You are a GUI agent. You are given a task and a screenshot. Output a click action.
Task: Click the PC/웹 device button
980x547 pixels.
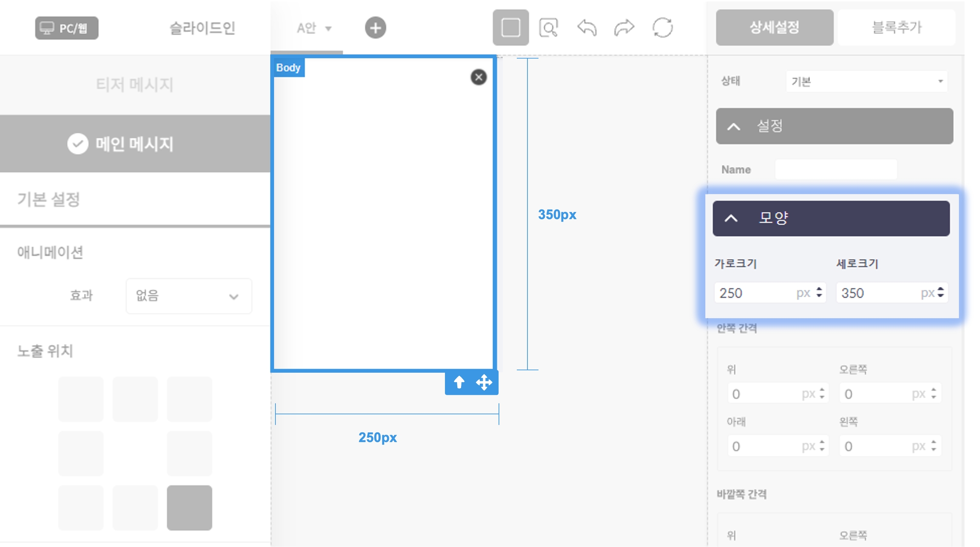[x=67, y=28]
